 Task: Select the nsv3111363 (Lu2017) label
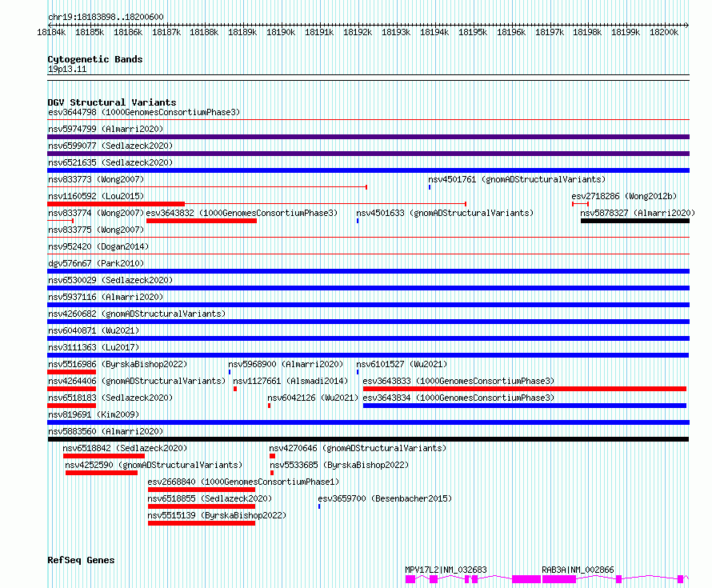pos(94,347)
